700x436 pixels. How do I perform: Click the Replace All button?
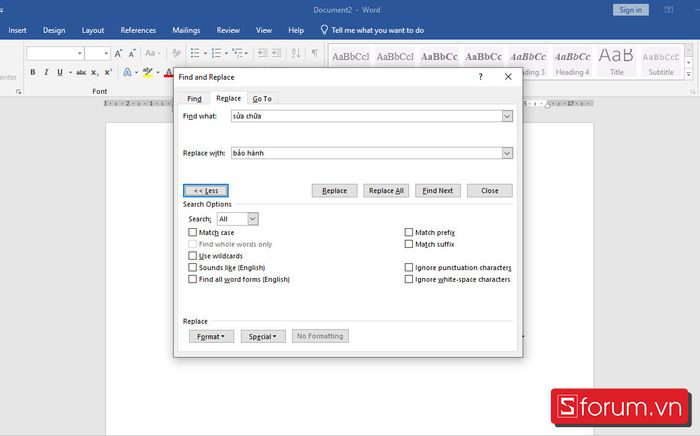coord(386,191)
